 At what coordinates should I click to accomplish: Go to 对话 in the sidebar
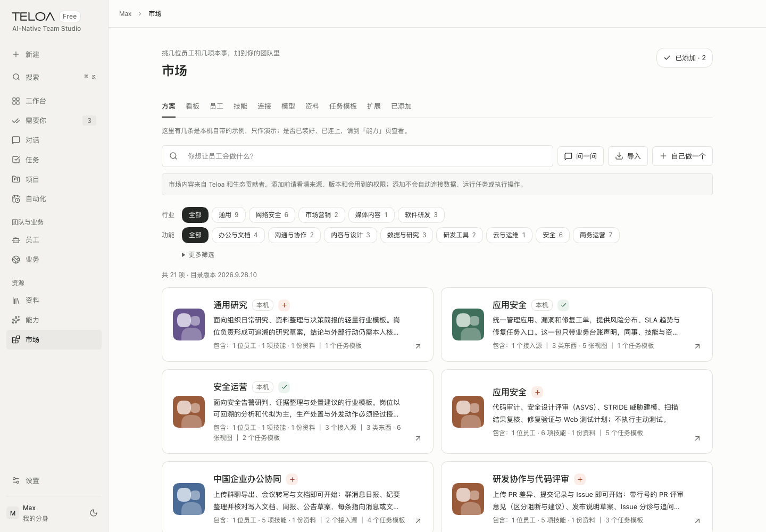(54, 140)
